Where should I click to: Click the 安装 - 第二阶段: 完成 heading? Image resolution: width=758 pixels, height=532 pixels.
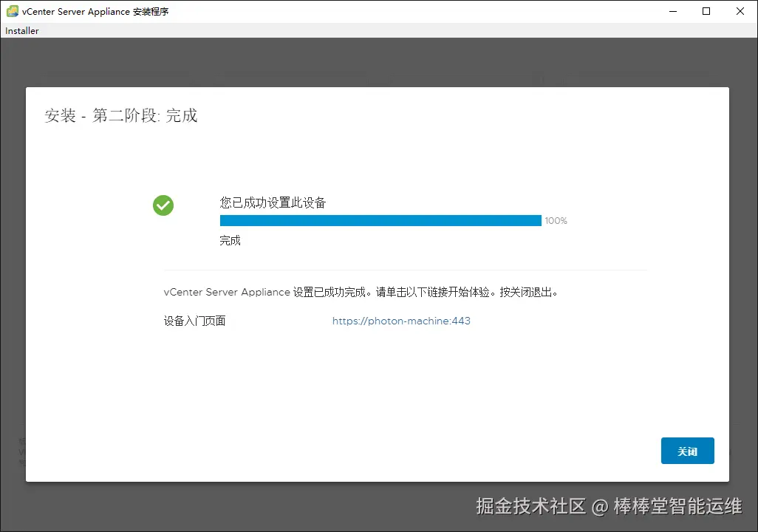click(x=121, y=115)
